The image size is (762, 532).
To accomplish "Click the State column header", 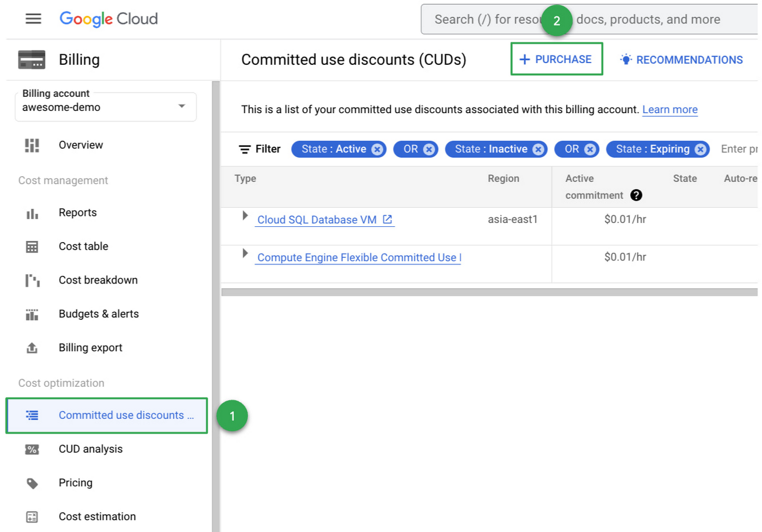I will pyautogui.click(x=685, y=178).
